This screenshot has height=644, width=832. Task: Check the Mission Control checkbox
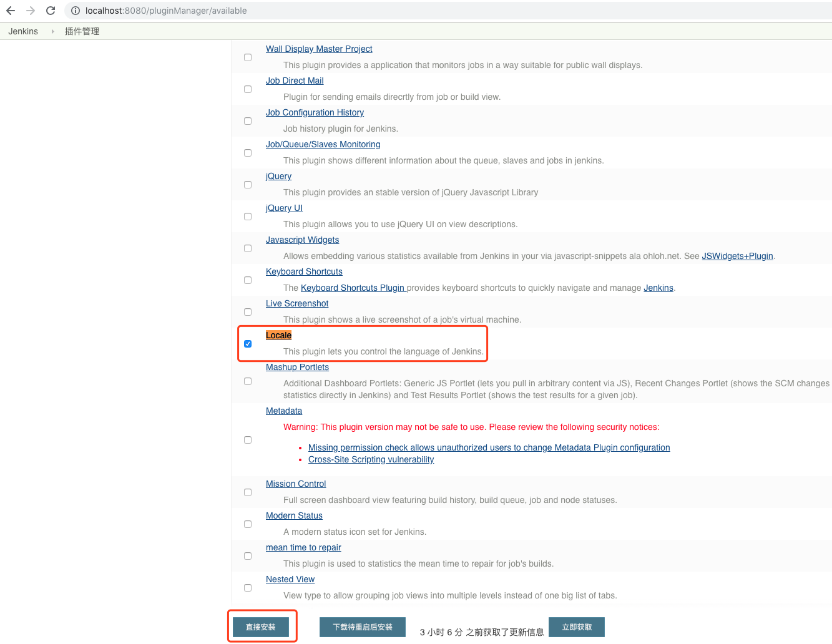pyautogui.click(x=248, y=492)
